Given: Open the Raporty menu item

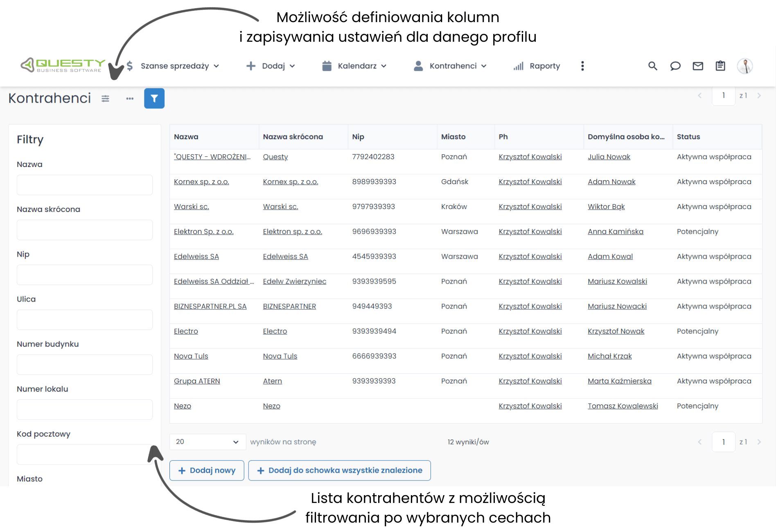Looking at the screenshot, I should [537, 66].
